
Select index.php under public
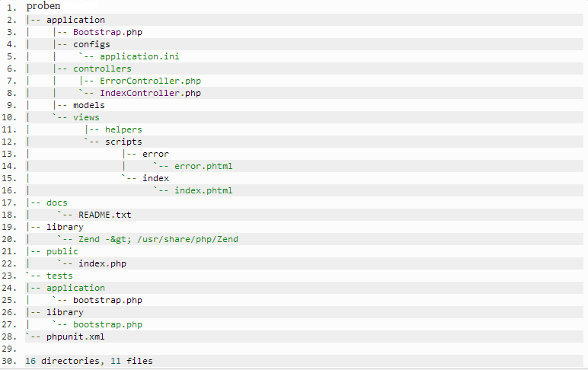102,263
